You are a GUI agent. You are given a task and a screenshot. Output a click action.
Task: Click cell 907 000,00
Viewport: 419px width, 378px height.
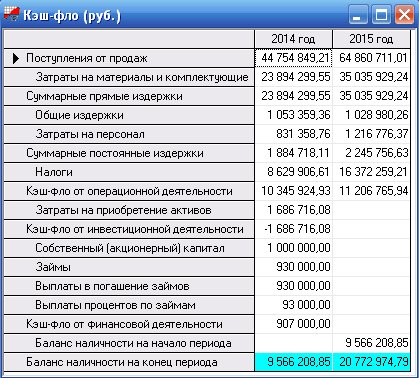(294, 324)
